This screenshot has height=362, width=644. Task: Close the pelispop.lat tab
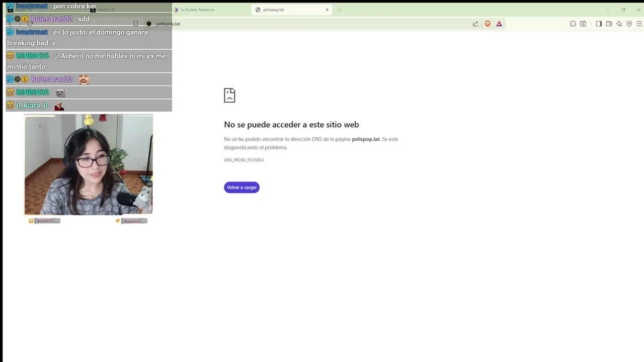pyautogui.click(x=327, y=10)
